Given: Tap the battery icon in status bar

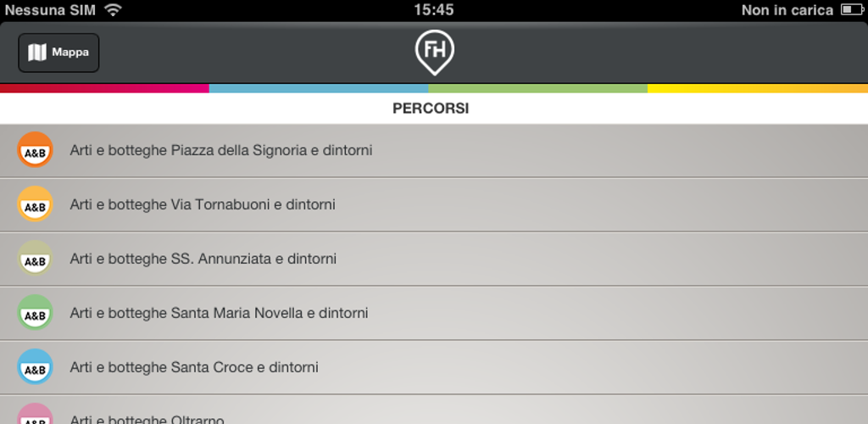Looking at the screenshot, I should [851, 10].
